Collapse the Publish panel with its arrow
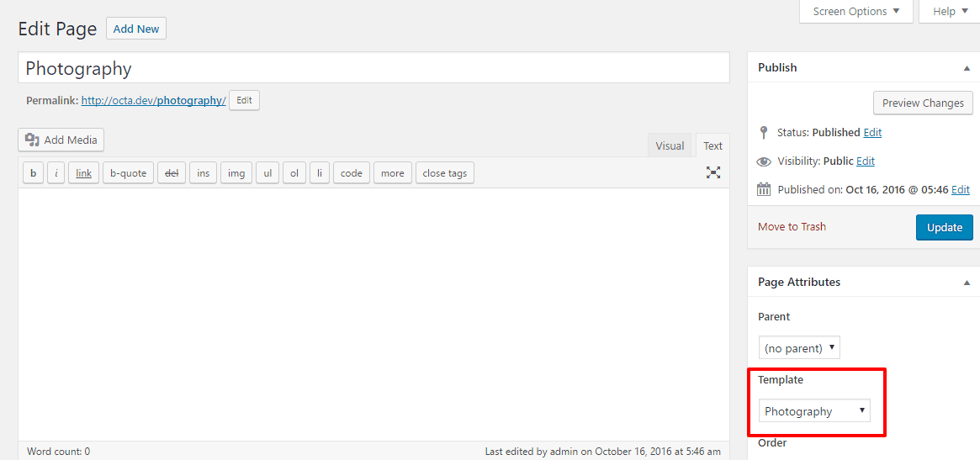 pos(967,67)
